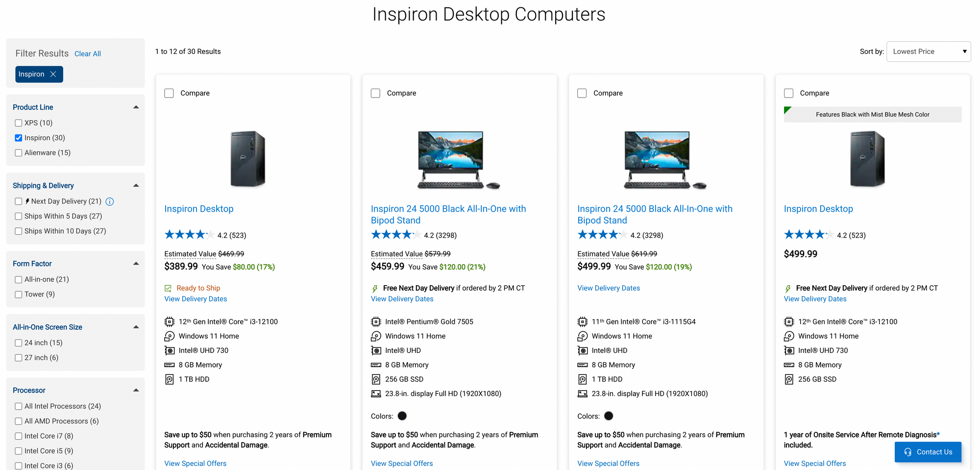Enable the XPS product line checkbox

(19, 123)
